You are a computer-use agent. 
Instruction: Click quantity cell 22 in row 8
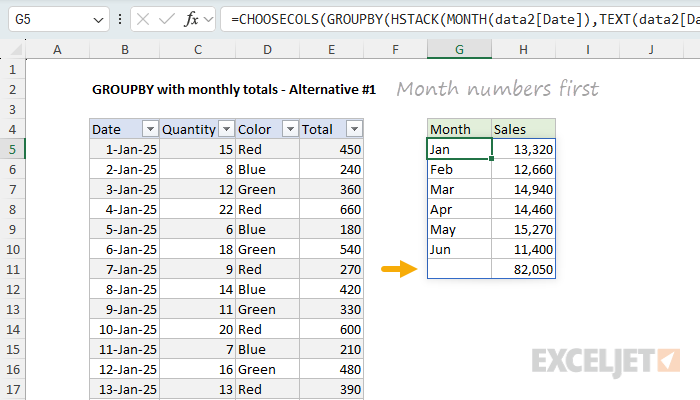click(198, 209)
